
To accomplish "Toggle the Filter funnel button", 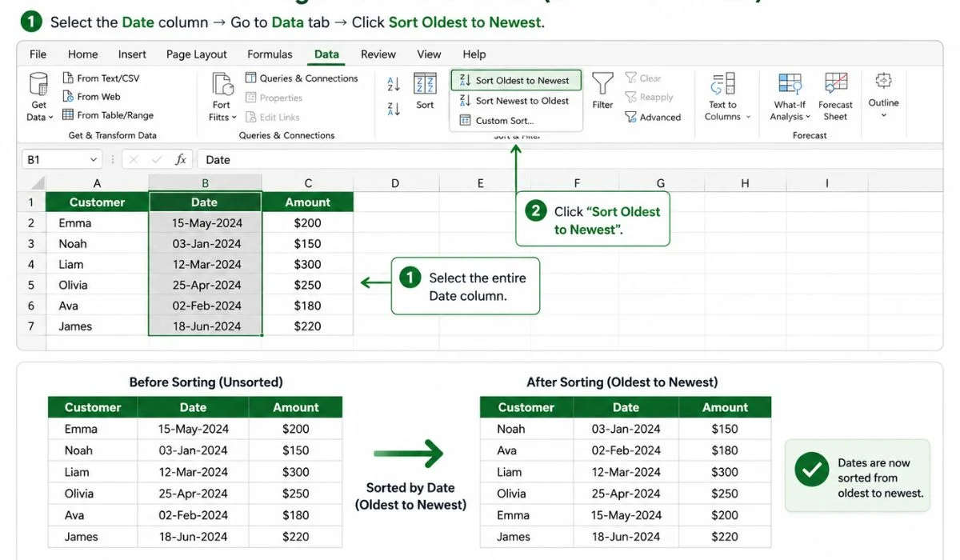I will [602, 90].
